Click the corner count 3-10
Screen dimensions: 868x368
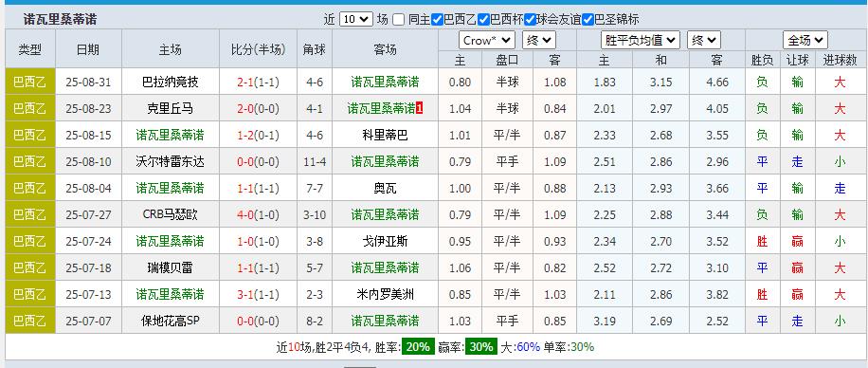click(315, 215)
